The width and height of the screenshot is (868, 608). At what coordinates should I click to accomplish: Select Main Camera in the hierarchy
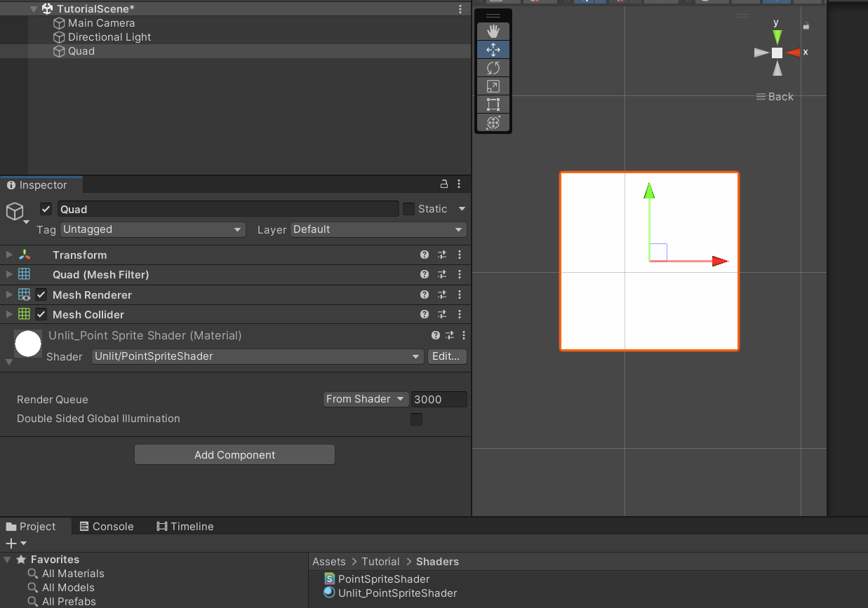pos(101,23)
